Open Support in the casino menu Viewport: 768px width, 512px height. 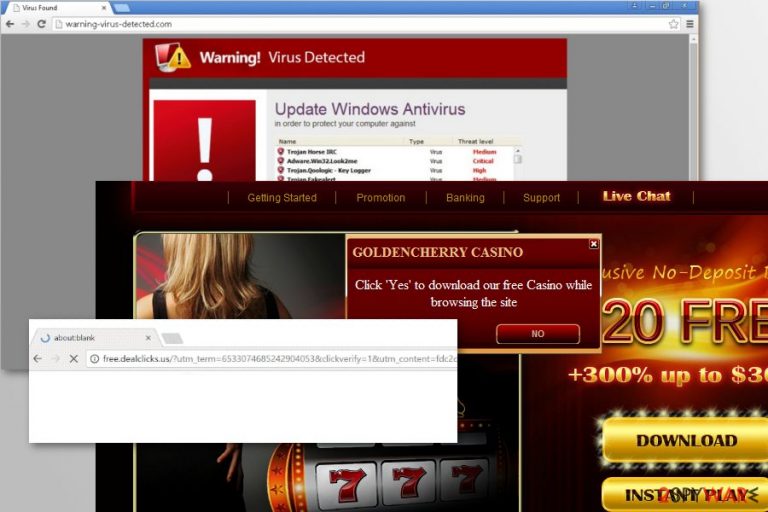tap(541, 198)
